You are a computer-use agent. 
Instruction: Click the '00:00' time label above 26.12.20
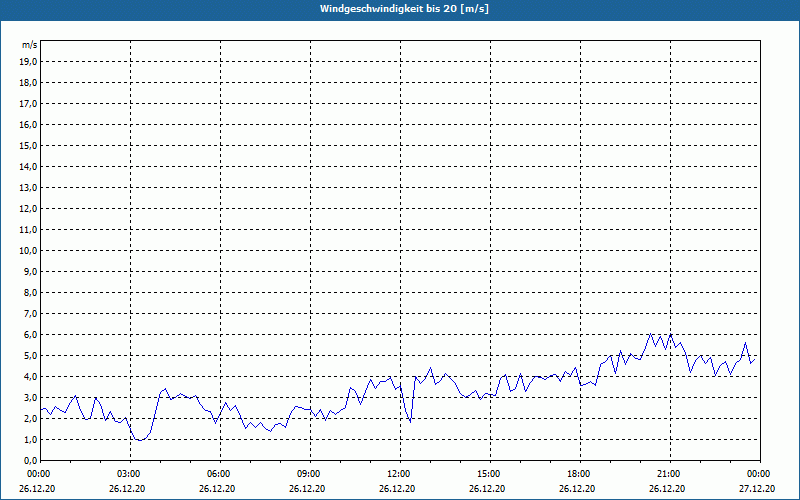[x=38, y=474]
